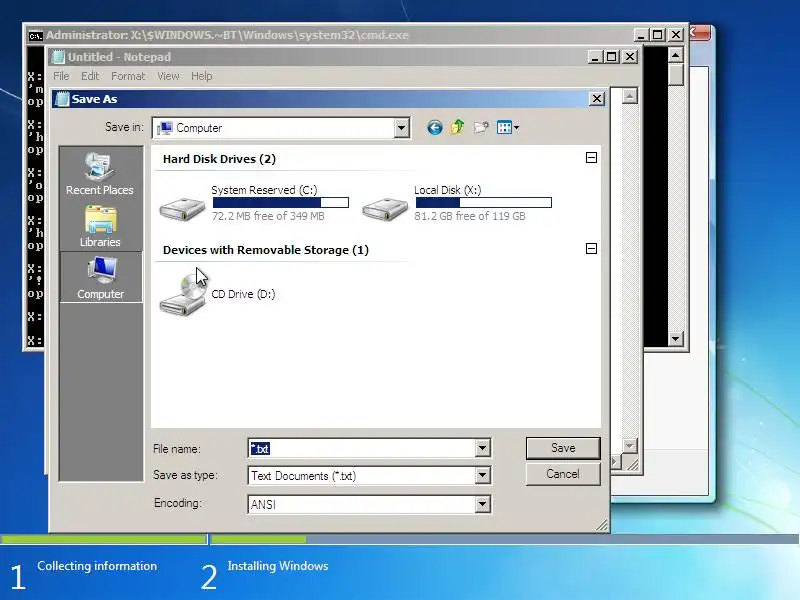Click the C: drive usage bar
800x600 pixels.
(x=281, y=203)
